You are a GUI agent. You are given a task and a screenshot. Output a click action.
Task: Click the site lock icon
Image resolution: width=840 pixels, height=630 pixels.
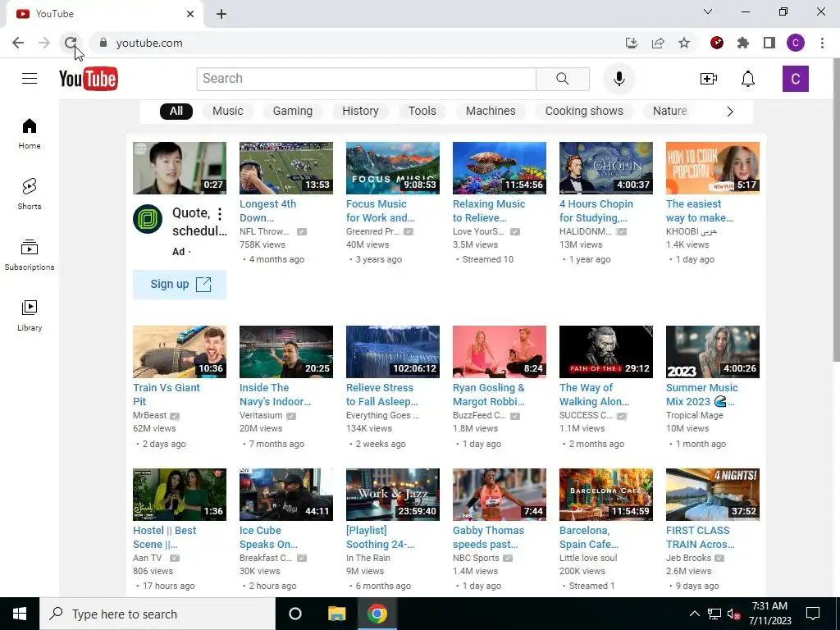(x=103, y=43)
